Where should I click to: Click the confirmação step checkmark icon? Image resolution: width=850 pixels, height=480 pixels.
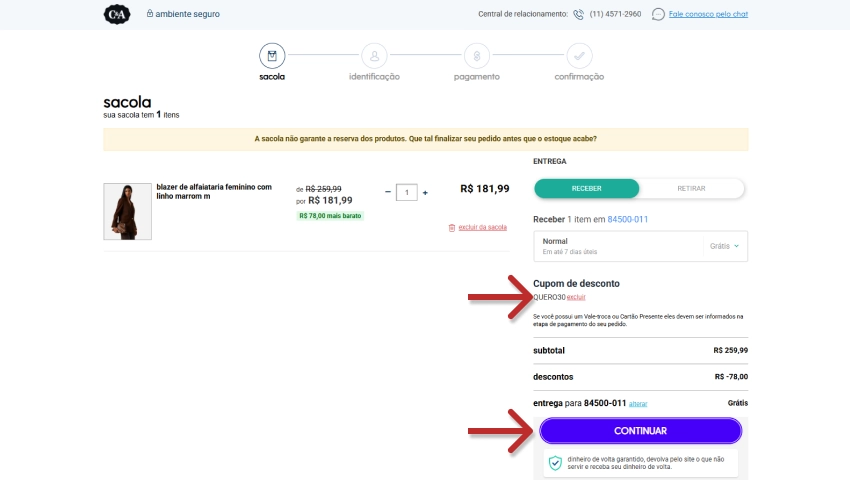pyautogui.click(x=579, y=55)
